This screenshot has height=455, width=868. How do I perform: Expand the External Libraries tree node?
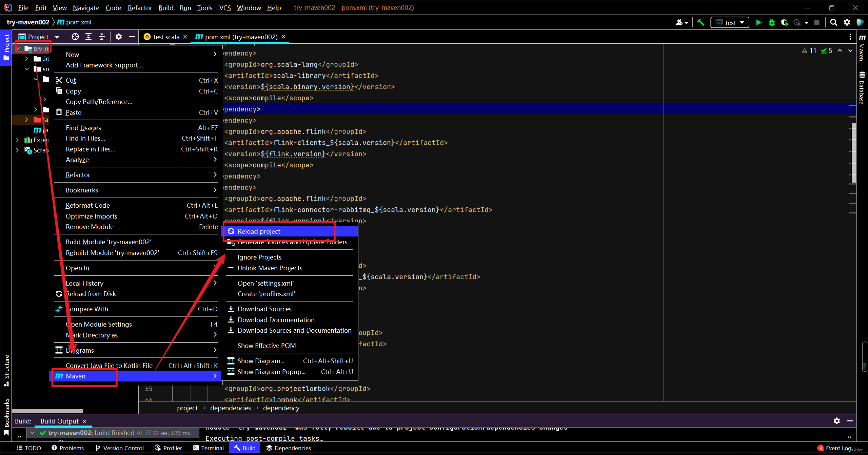(17, 140)
